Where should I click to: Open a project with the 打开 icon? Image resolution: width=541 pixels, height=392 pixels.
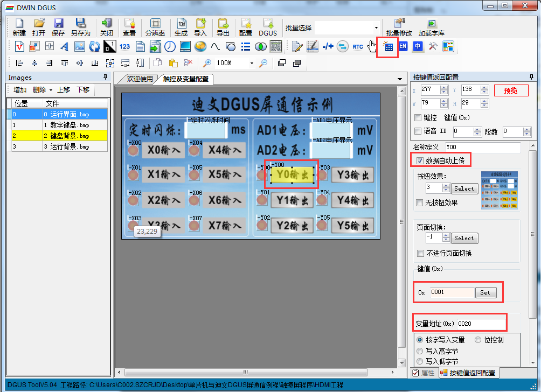coord(39,27)
